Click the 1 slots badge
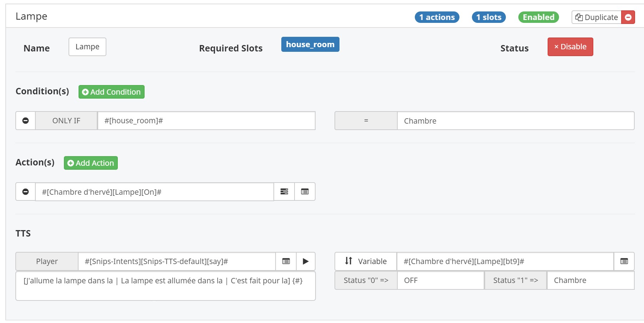The height and width of the screenshot is (323, 644). pyautogui.click(x=489, y=17)
